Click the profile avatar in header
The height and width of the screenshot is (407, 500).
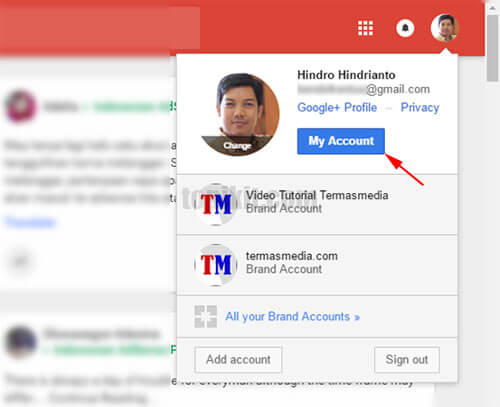pos(445,28)
